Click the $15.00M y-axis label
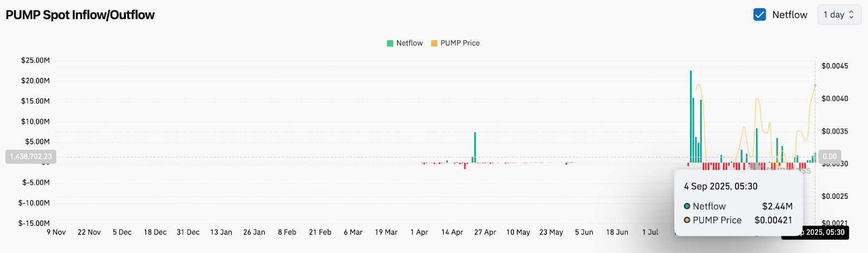This screenshot has width=868, height=253. [35, 101]
